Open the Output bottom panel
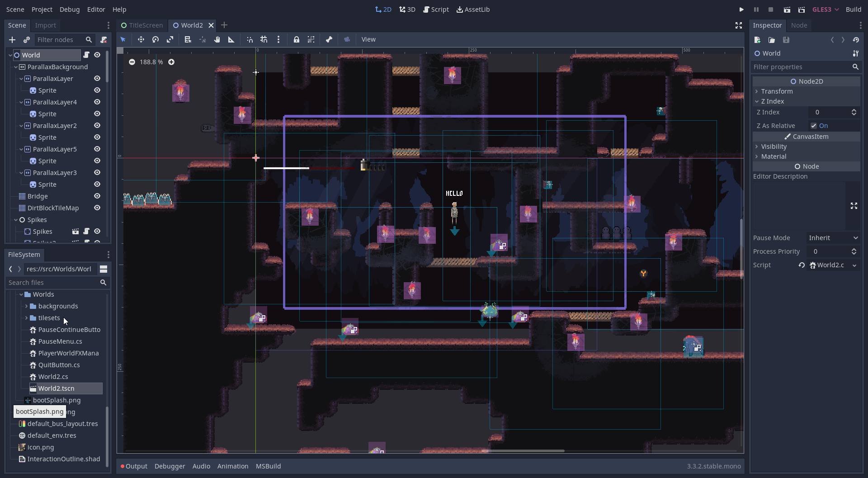Screen dimensions: 868x478 134,466
